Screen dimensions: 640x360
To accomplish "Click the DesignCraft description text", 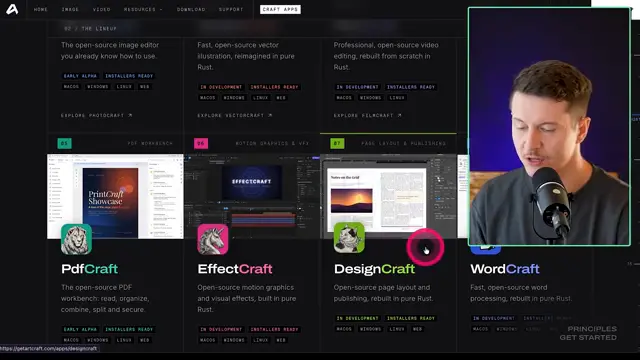I will coord(383,293).
